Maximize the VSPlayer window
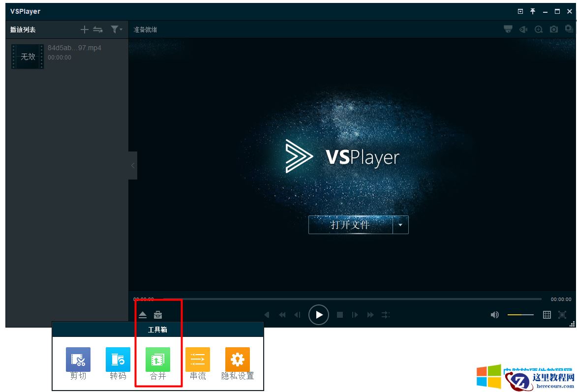 tap(557, 11)
